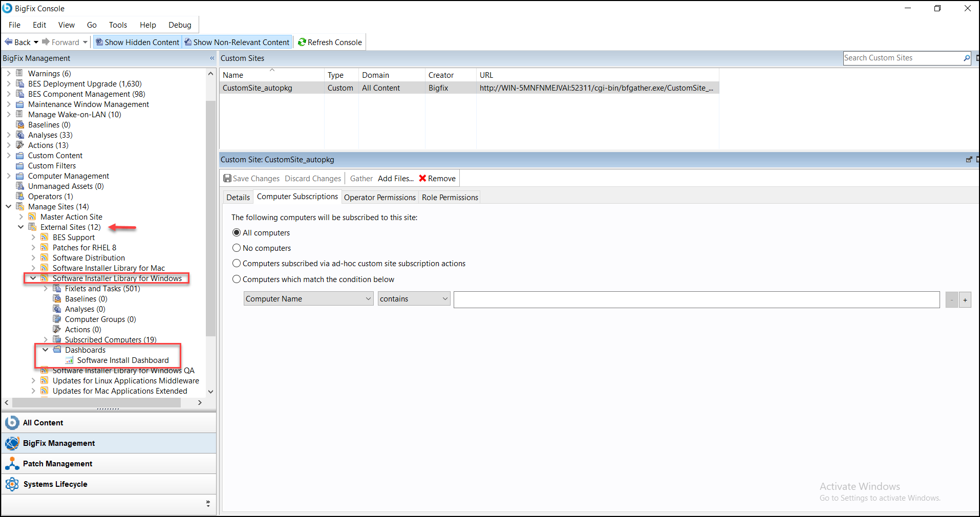980x517 pixels.
Task: Click the search magnifier in Custom Sites search
Action: point(966,58)
